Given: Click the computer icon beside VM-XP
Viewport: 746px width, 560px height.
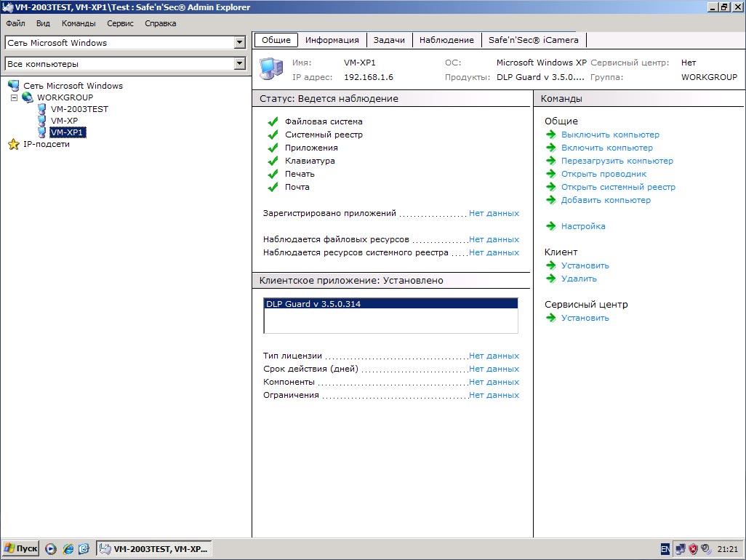Looking at the screenshot, I should click(42, 121).
